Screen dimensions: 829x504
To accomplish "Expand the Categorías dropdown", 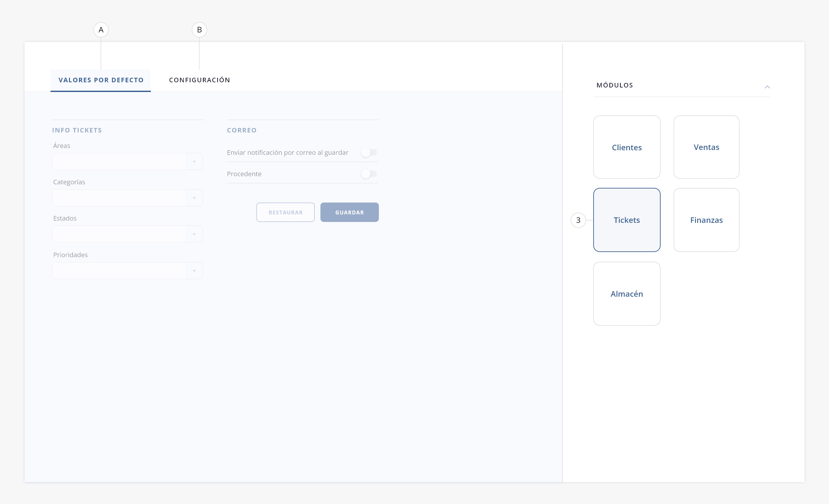I will coord(194,198).
